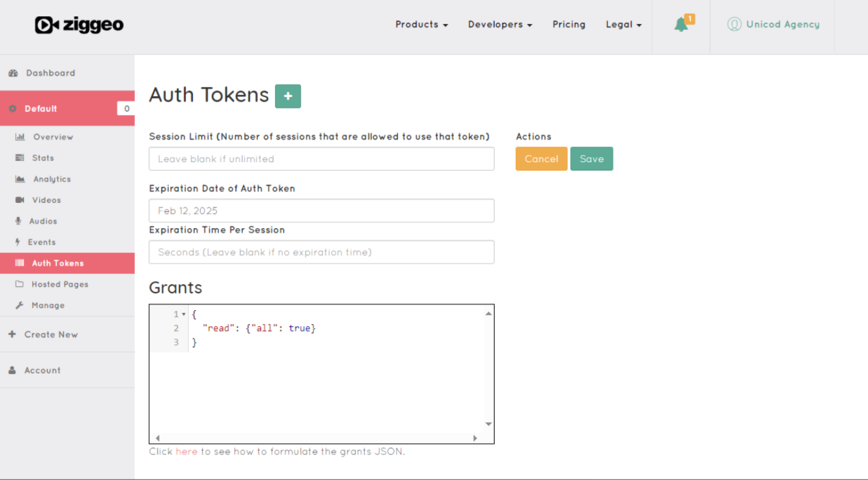Image resolution: width=868 pixels, height=480 pixels.
Task: Click the Expiration Time Per Session label
Action: point(217,230)
